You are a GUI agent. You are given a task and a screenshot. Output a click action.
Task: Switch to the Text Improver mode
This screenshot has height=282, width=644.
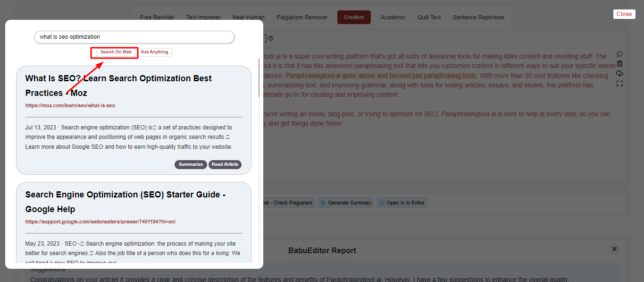click(x=203, y=17)
